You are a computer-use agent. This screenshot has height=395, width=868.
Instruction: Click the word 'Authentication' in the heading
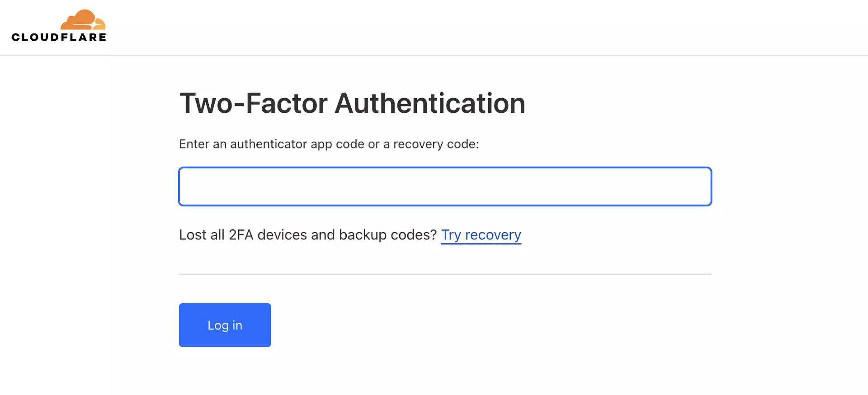pos(429,103)
